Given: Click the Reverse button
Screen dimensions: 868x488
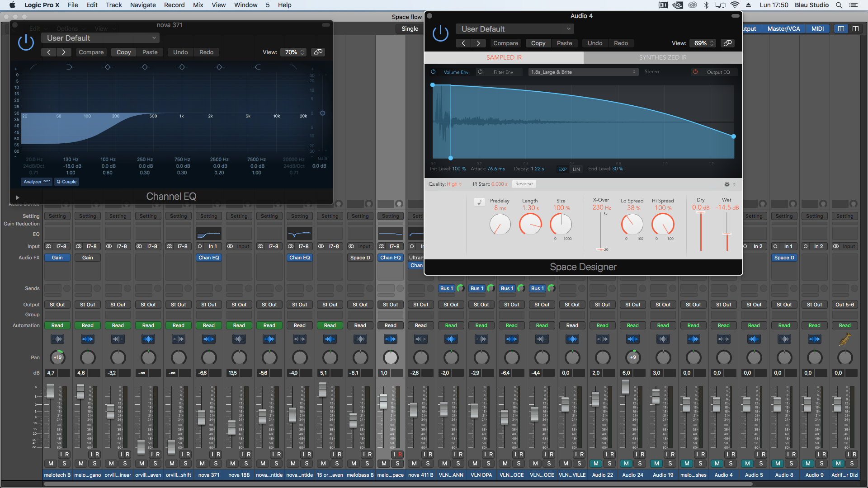Looking at the screenshot, I should (524, 184).
